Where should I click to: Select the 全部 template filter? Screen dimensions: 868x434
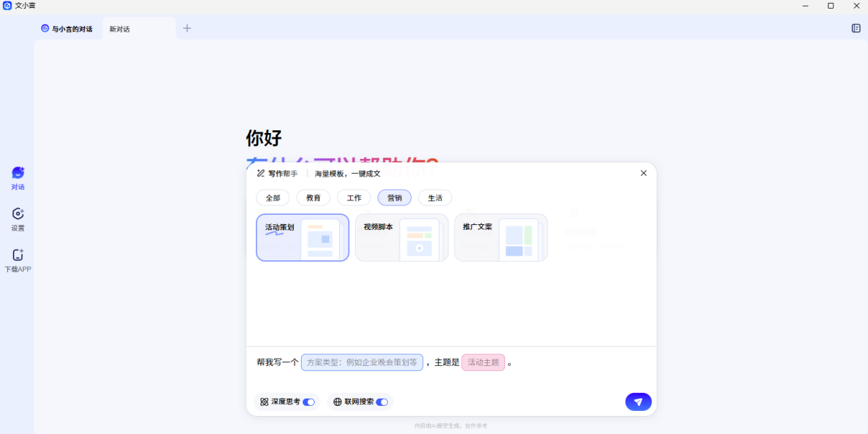pos(272,197)
